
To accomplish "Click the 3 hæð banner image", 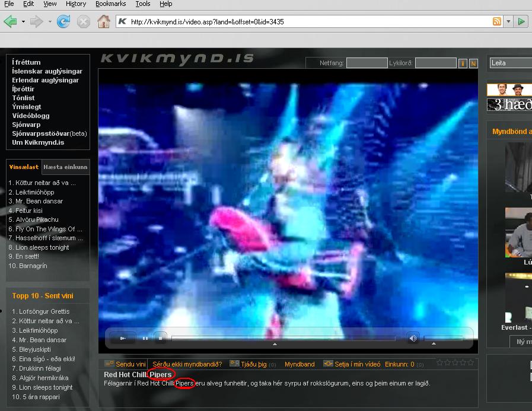I will point(509,104).
